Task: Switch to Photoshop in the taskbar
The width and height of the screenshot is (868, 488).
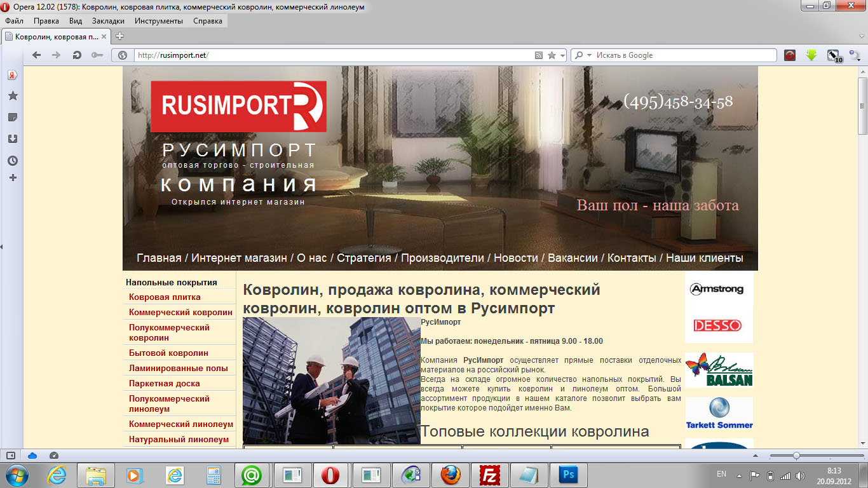Action: point(569,475)
